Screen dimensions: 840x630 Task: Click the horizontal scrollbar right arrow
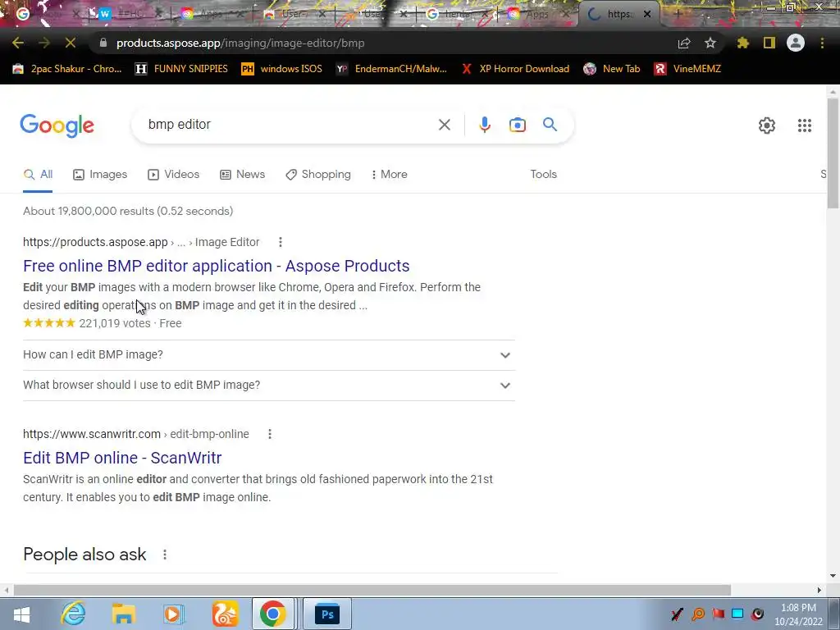pos(819,590)
